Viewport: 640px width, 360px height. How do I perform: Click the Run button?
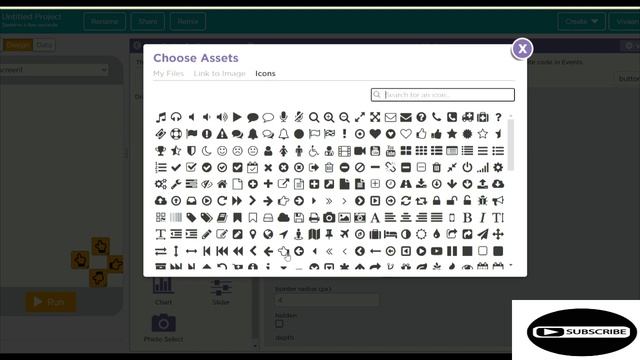pyautogui.click(x=51, y=302)
